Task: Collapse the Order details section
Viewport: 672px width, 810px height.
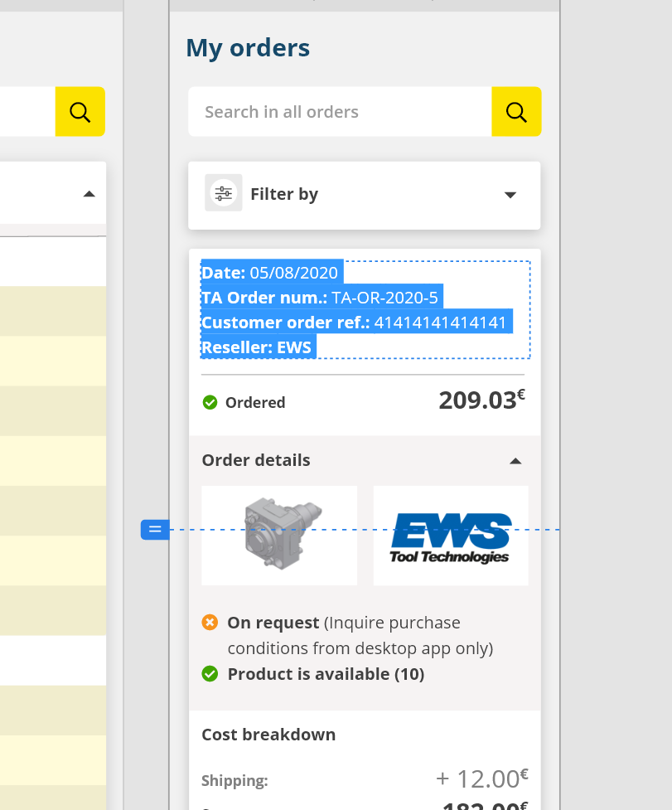Action: click(x=515, y=461)
